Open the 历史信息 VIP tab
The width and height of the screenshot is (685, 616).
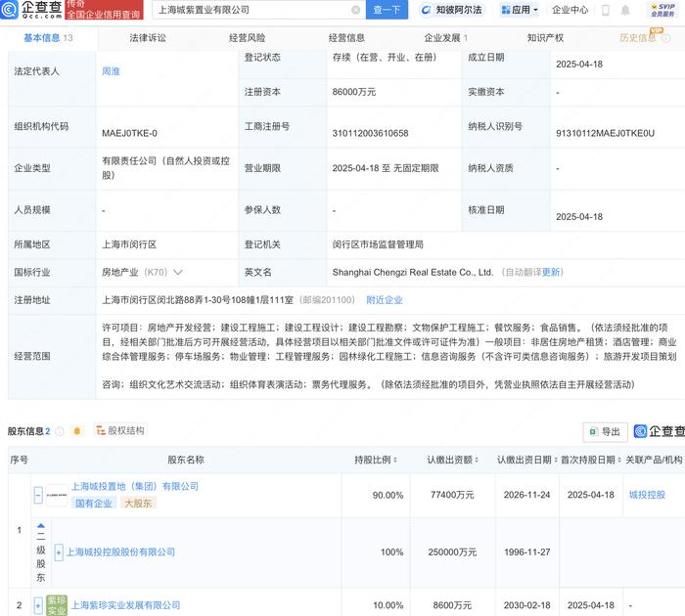click(637, 38)
